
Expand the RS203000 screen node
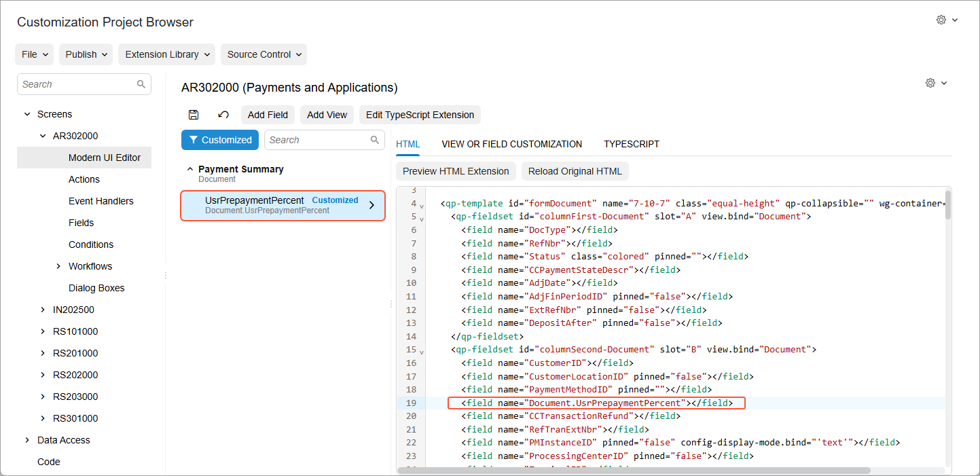point(43,397)
